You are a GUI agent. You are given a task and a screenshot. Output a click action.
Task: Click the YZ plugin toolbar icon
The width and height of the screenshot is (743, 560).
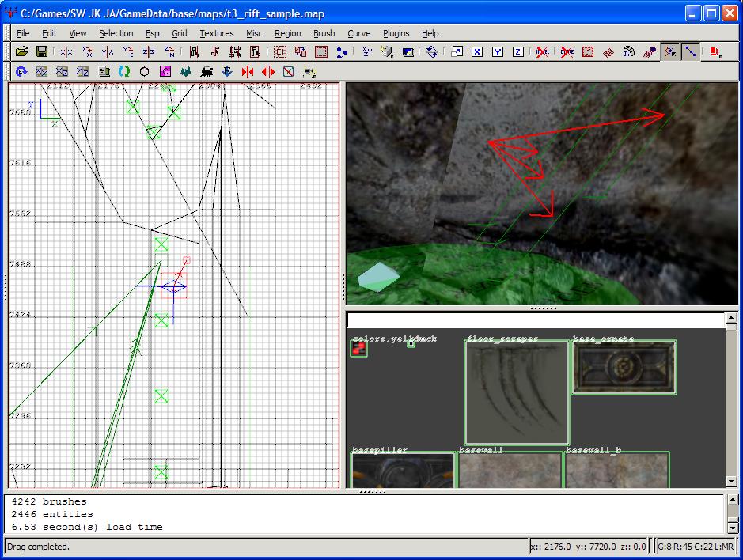point(83,71)
